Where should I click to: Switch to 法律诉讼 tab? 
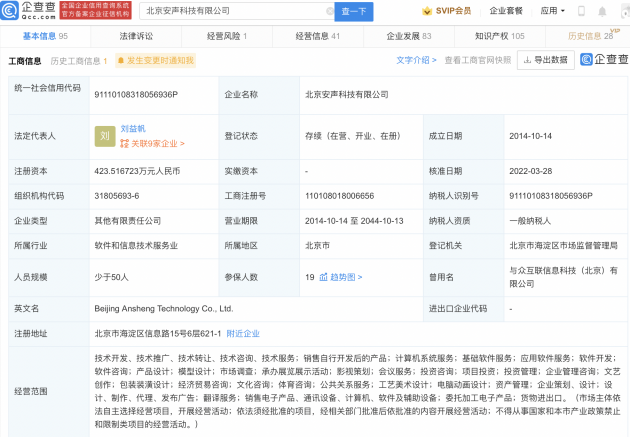[x=136, y=36]
